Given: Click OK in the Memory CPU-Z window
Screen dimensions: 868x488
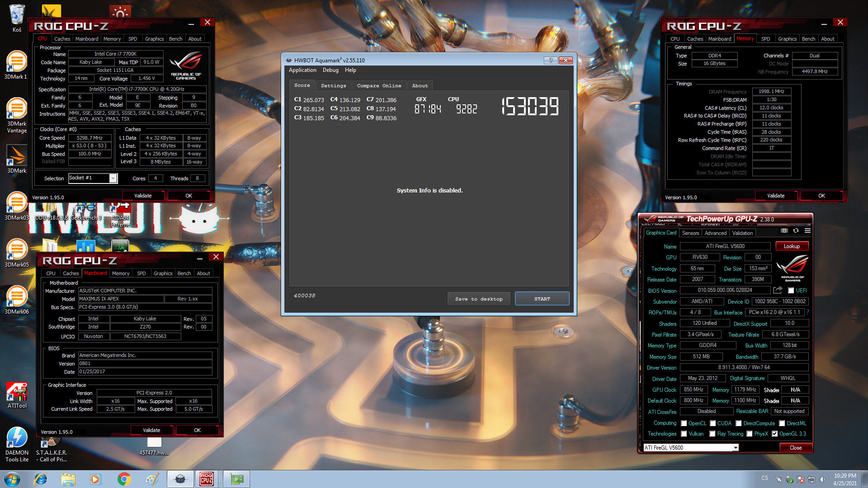Looking at the screenshot, I should click(x=821, y=196).
